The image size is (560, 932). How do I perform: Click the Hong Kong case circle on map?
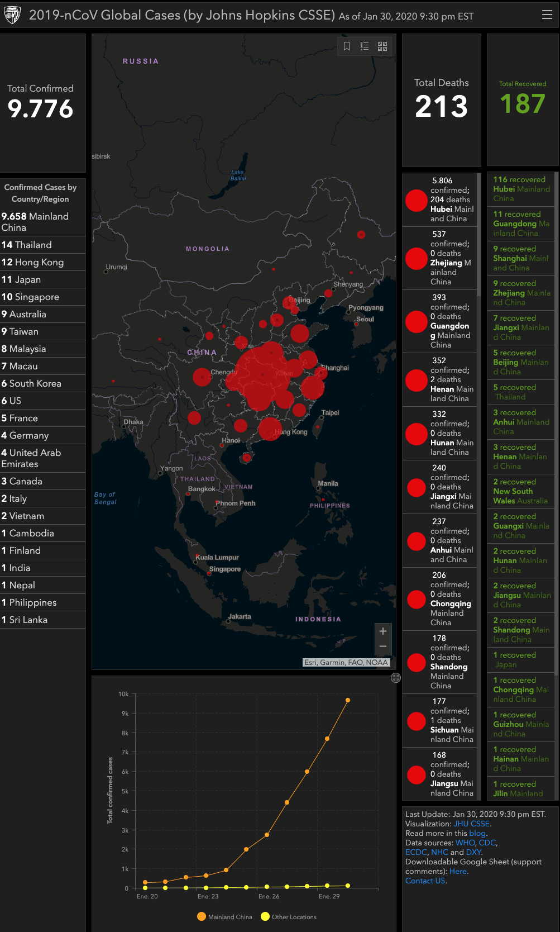point(270,429)
